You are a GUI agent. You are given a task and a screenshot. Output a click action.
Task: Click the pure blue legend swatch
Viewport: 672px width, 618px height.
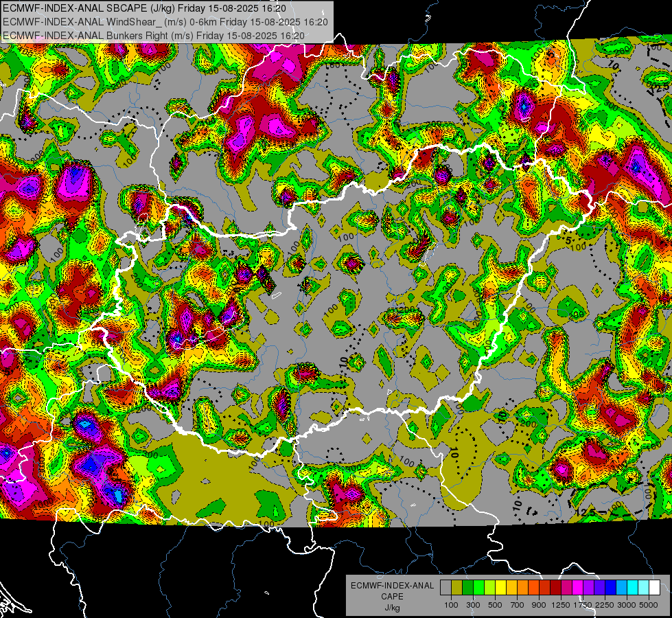coord(611,588)
